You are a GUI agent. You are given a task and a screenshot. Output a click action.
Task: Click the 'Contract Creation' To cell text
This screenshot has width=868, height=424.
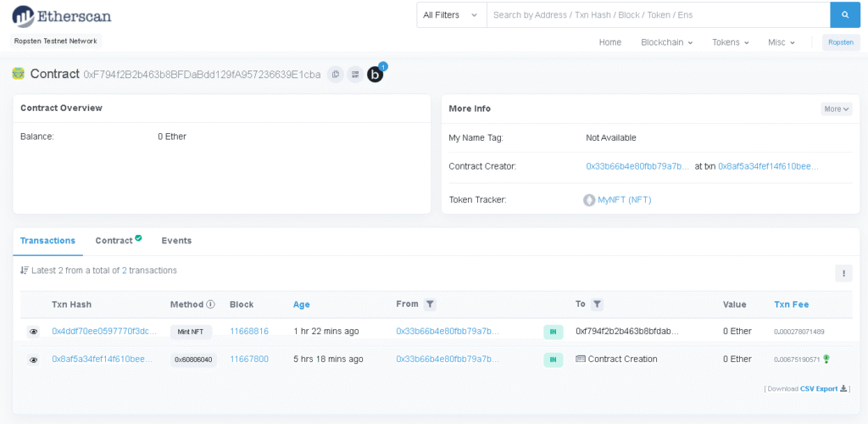coord(623,359)
